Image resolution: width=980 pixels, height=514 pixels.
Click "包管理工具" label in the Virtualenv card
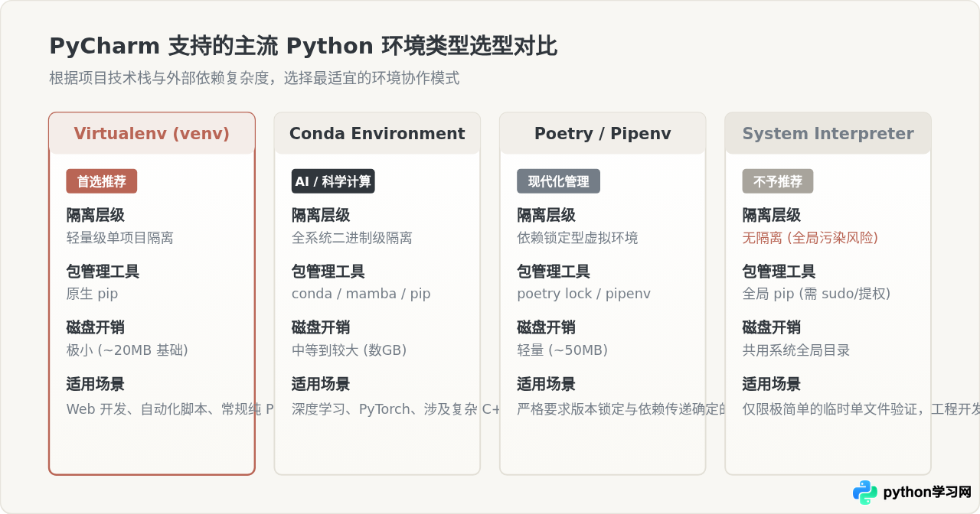point(103,272)
